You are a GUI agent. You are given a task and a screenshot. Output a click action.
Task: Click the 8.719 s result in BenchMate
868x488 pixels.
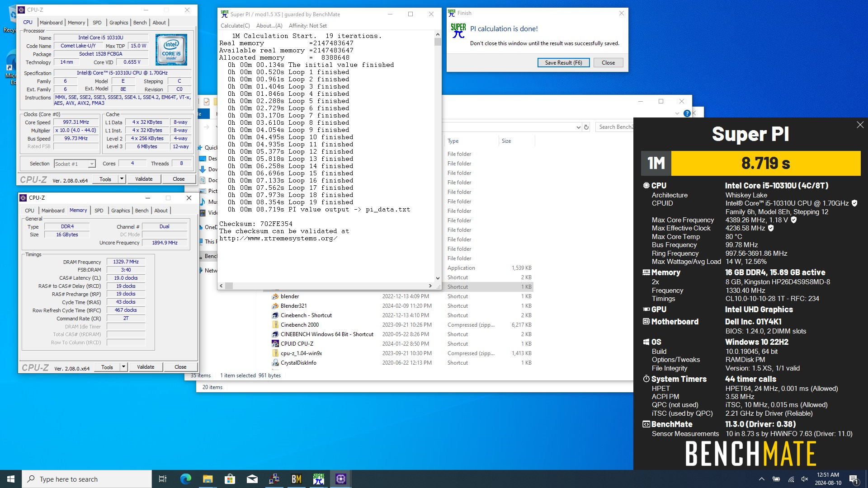coord(765,163)
